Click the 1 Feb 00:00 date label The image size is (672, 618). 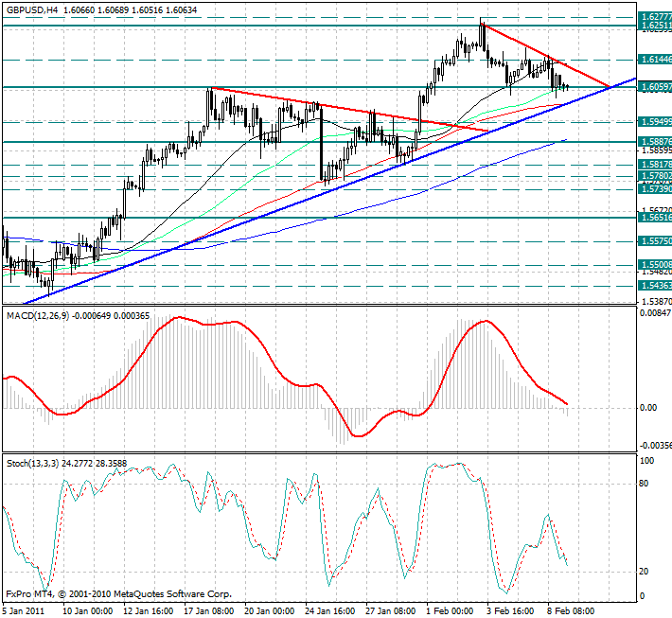[x=450, y=610]
